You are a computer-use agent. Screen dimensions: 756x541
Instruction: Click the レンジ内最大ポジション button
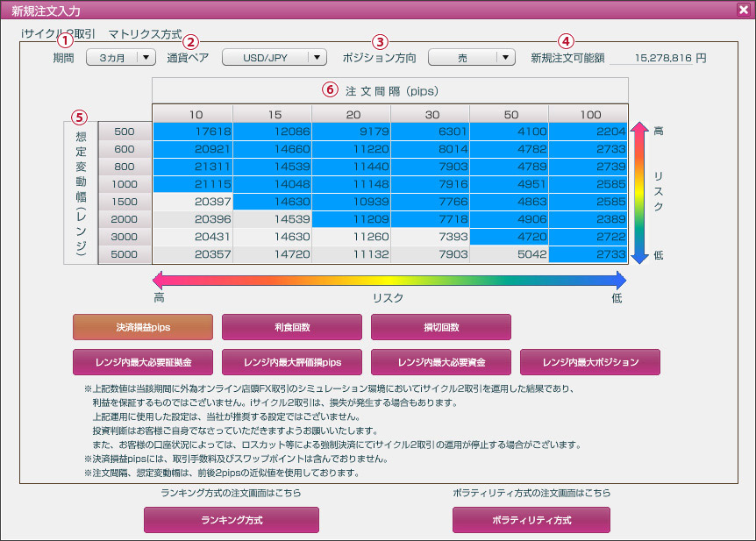pyautogui.click(x=590, y=361)
